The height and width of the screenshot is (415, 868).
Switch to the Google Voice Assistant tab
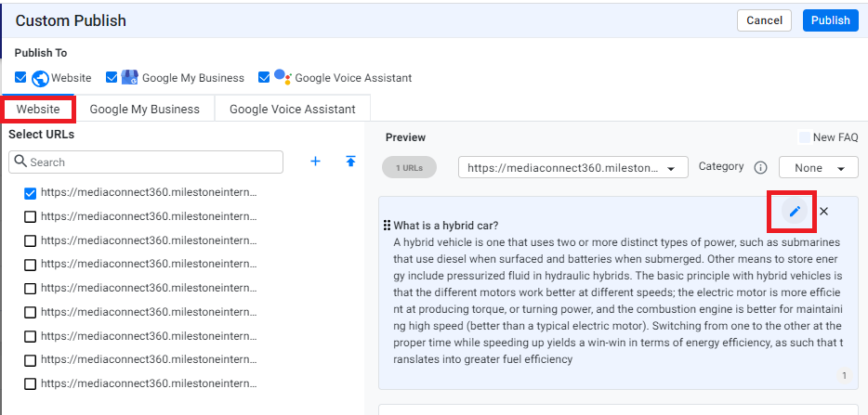293,109
